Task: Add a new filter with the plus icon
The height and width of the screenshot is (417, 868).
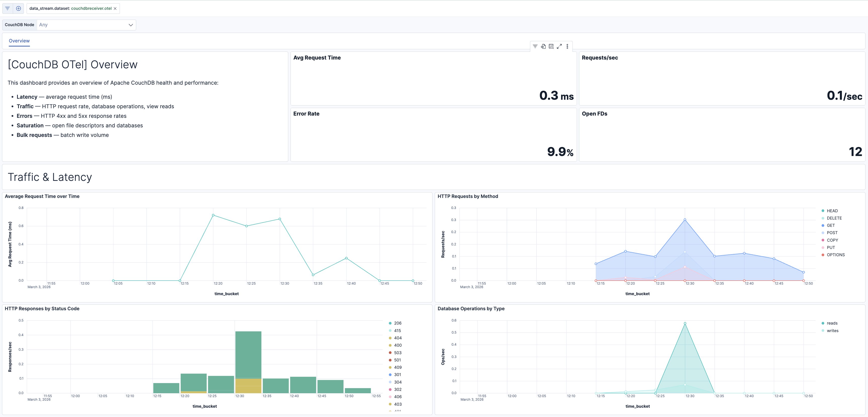Action: coord(19,8)
